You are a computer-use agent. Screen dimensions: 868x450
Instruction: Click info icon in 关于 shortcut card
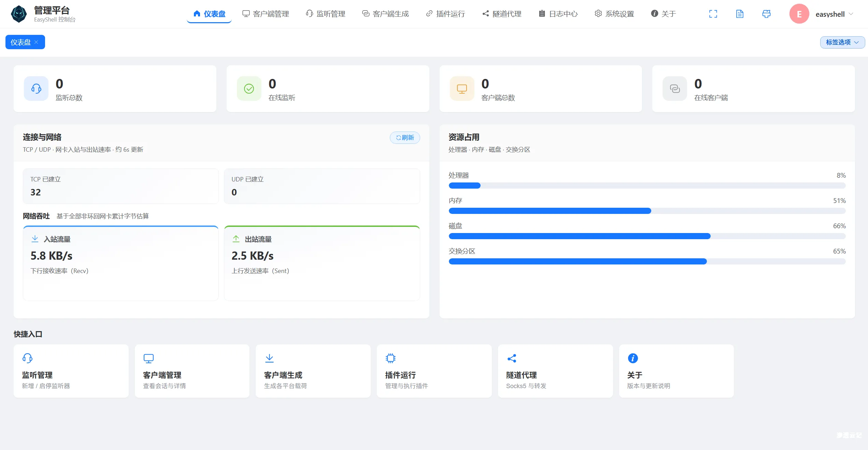coord(633,358)
